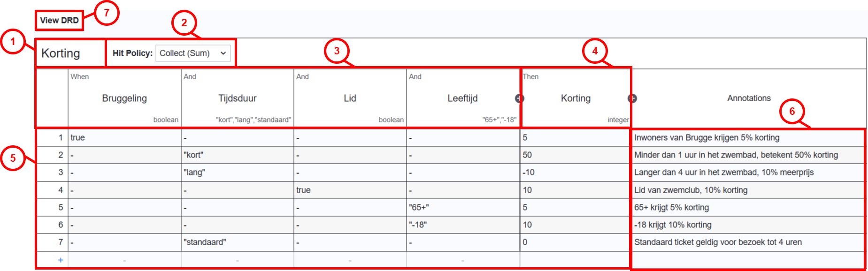Click the Annotations column header
This screenshot has width=868, height=271.
(749, 98)
